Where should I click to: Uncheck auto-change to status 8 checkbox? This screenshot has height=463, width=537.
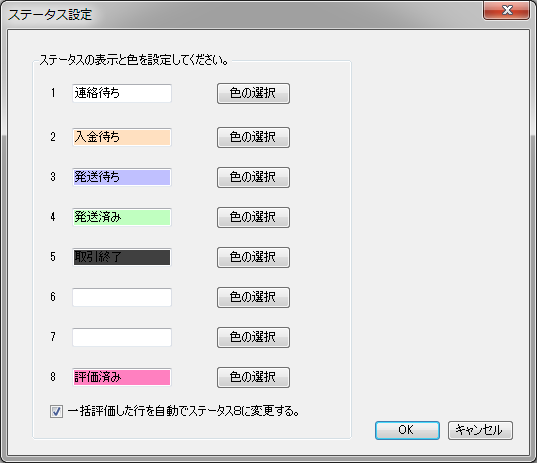click(56, 411)
